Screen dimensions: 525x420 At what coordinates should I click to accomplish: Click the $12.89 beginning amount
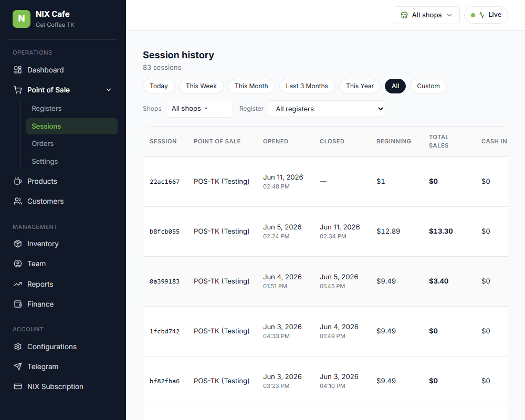tap(388, 231)
